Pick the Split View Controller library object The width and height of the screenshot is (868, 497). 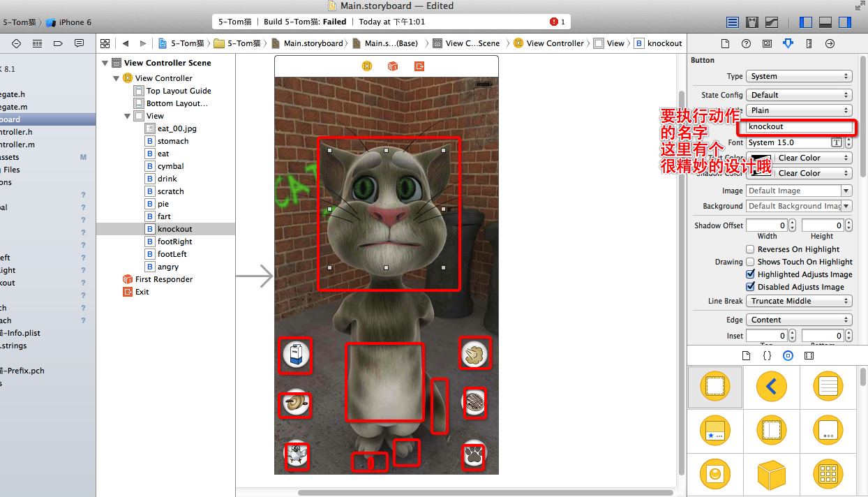point(772,431)
